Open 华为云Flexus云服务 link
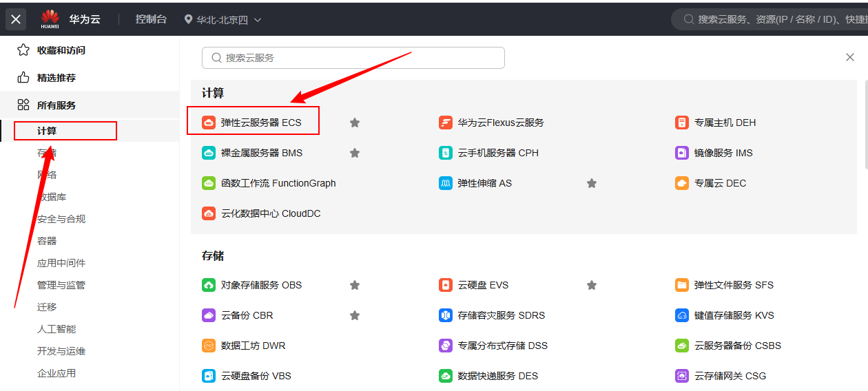 coord(501,123)
